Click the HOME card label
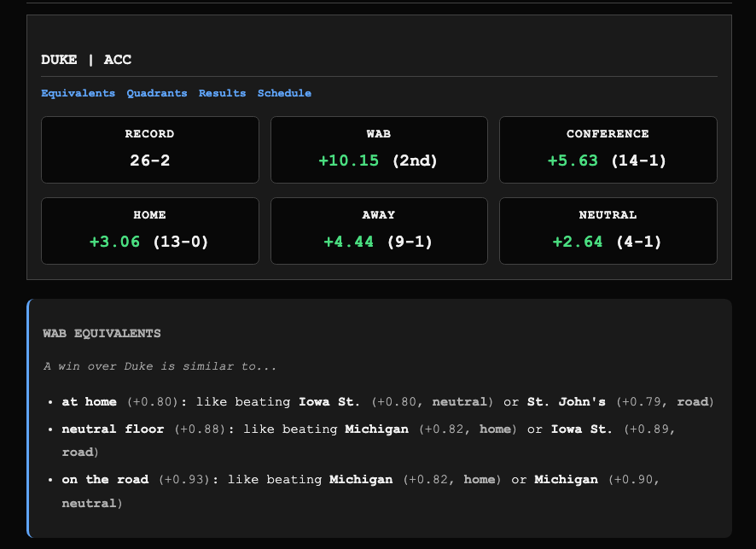The height and width of the screenshot is (549, 756). [x=150, y=214]
